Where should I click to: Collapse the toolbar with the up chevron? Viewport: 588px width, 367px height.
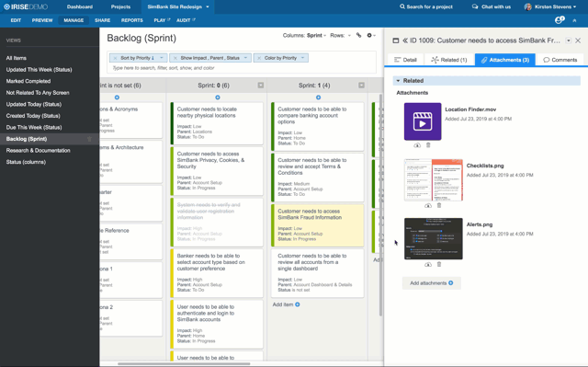pos(574,20)
